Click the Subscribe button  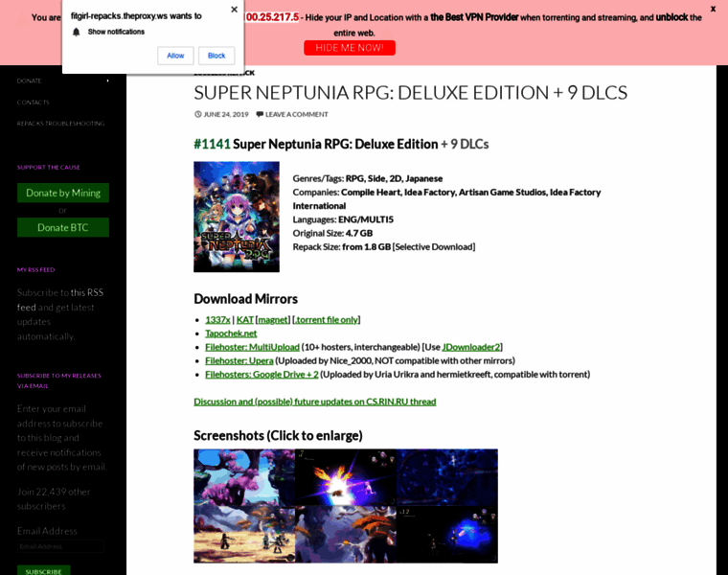click(x=44, y=571)
